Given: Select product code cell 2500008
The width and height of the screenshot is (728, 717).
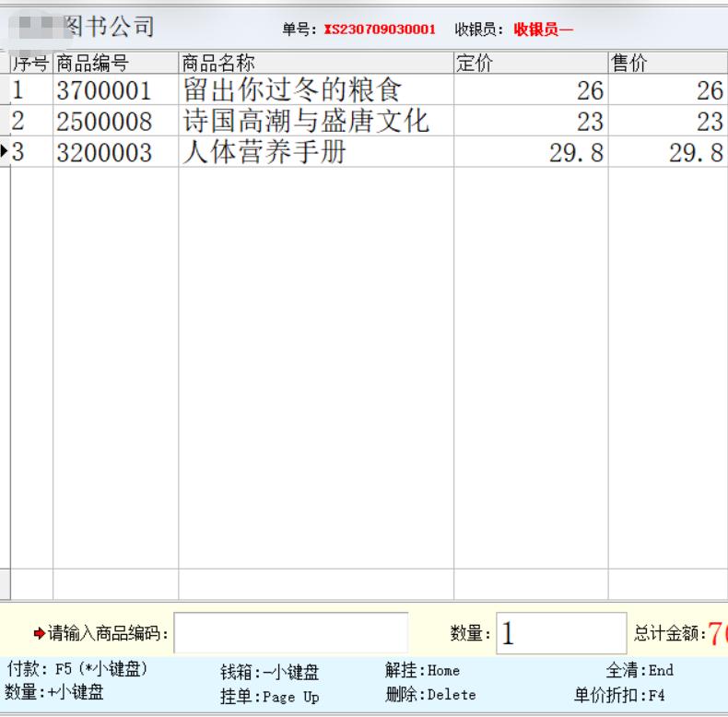Looking at the screenshot, I should point(115,122).
